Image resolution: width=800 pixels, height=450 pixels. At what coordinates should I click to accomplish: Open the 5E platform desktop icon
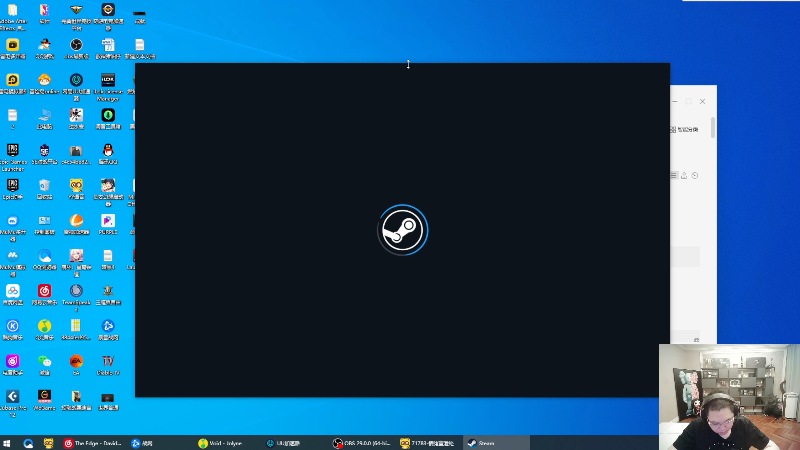coord(44,154)
